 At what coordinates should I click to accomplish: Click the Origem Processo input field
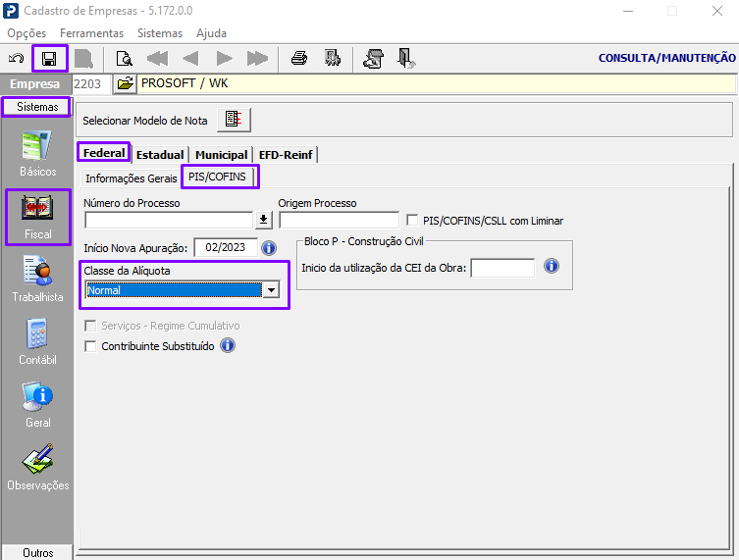click(339, 220)
